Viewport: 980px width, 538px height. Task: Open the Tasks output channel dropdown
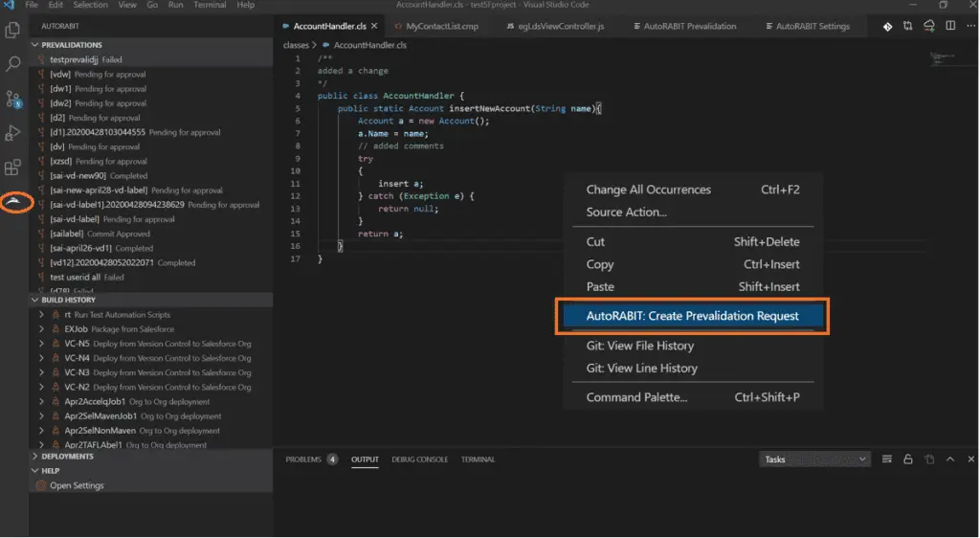click(815, 460)
